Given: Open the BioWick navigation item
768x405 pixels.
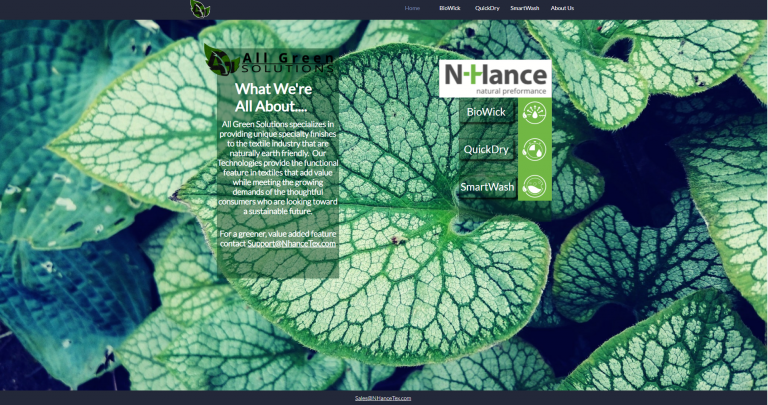Looking at the screenshot, I should 450,8.
